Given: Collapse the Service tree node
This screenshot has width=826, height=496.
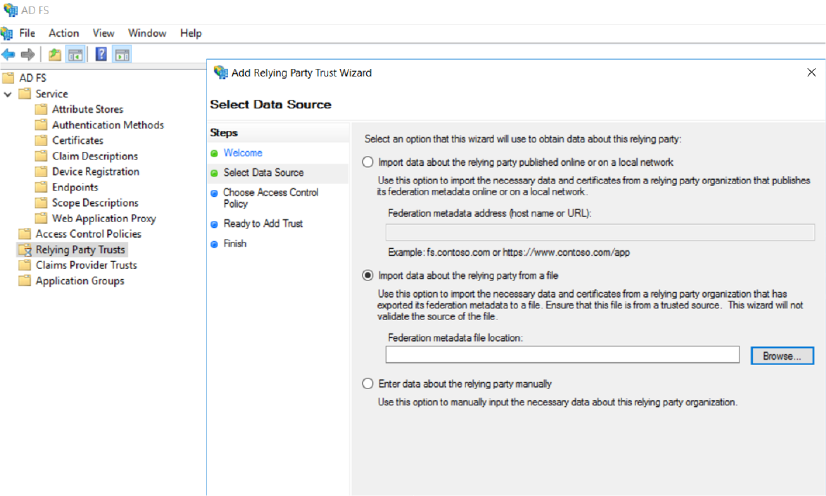Looking at the screenshot, I should pyautogui.click(x=8, y=94).
